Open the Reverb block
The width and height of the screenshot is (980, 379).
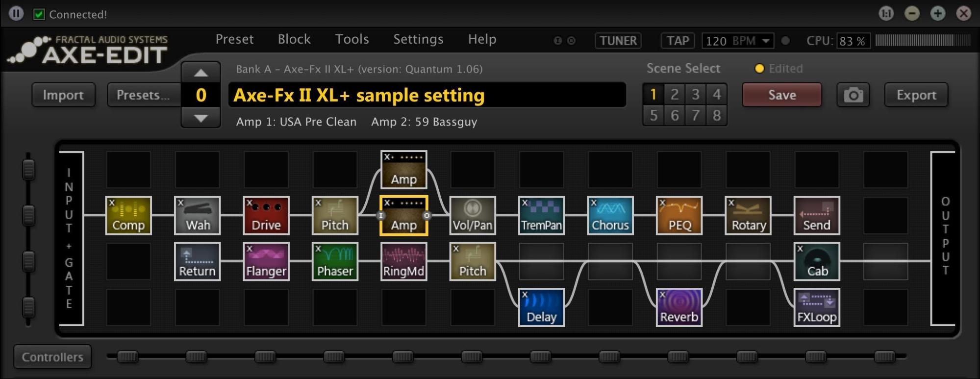click(x=679, y=307)
